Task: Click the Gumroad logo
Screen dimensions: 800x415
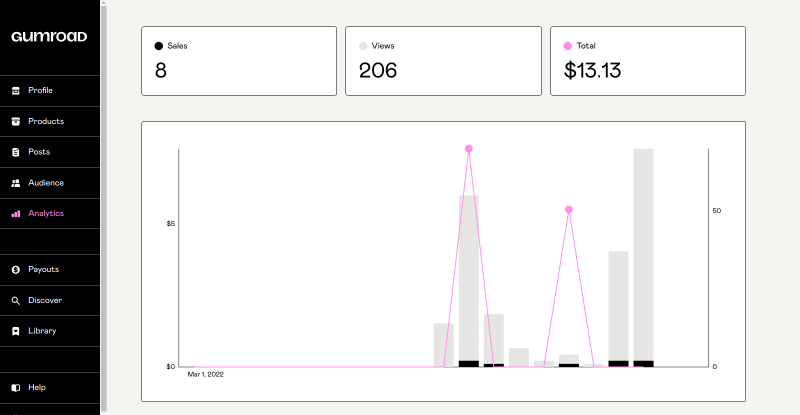Action: tap(49, 37)
